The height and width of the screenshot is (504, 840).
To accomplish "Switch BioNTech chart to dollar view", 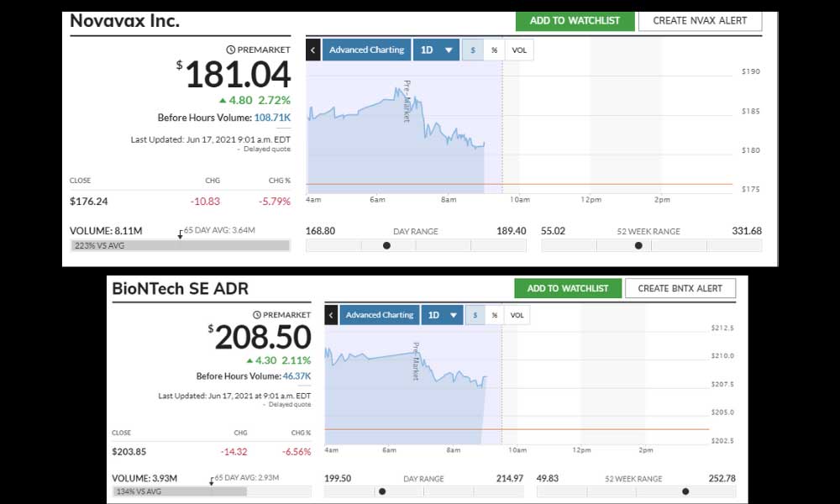I will [x=475, y=315].
